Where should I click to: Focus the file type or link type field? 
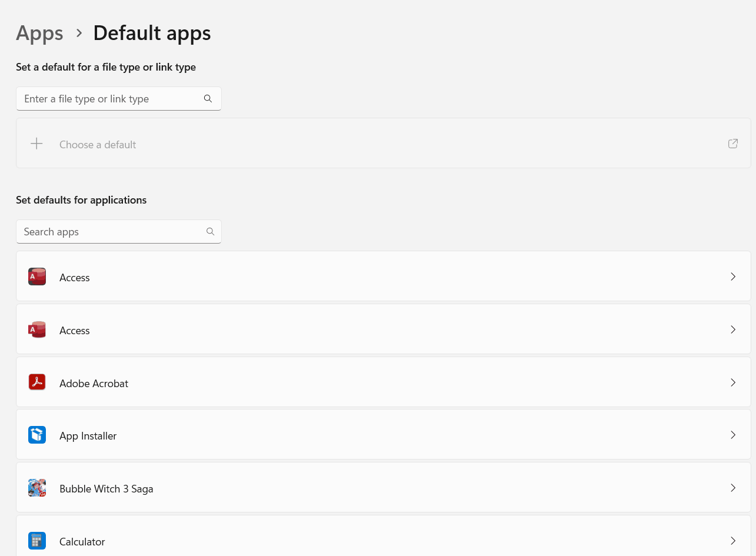pos(109,99)
